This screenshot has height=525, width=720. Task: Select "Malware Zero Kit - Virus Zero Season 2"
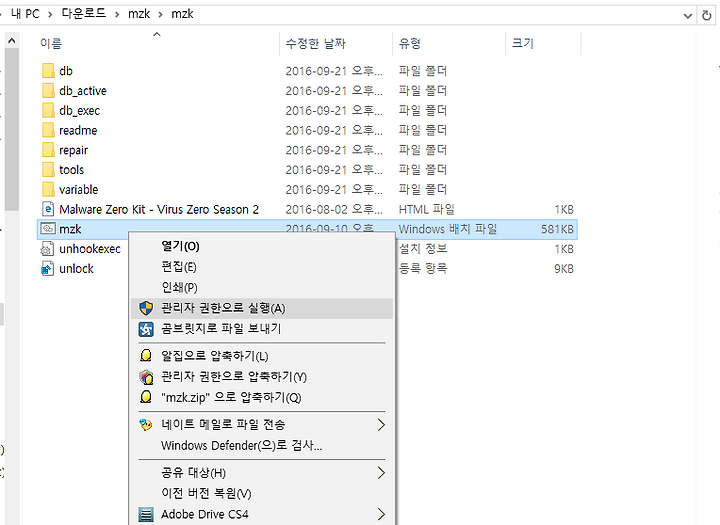(x=159, y=209)
